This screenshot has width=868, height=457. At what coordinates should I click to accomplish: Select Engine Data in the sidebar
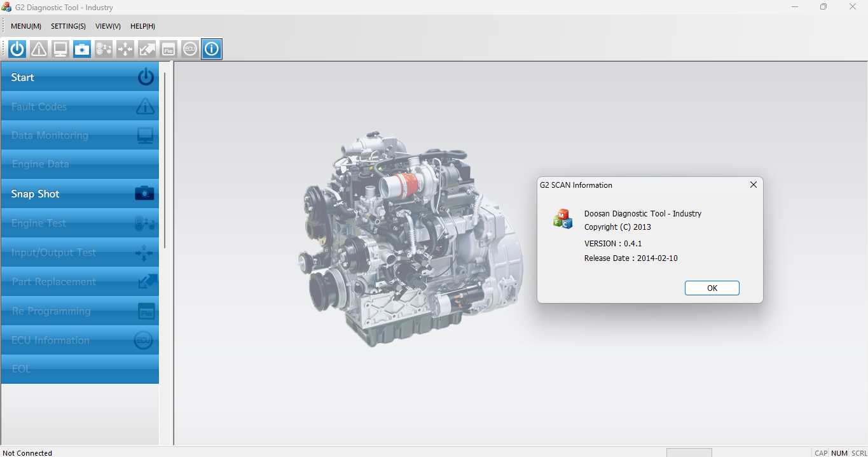[x=80, y=164]
